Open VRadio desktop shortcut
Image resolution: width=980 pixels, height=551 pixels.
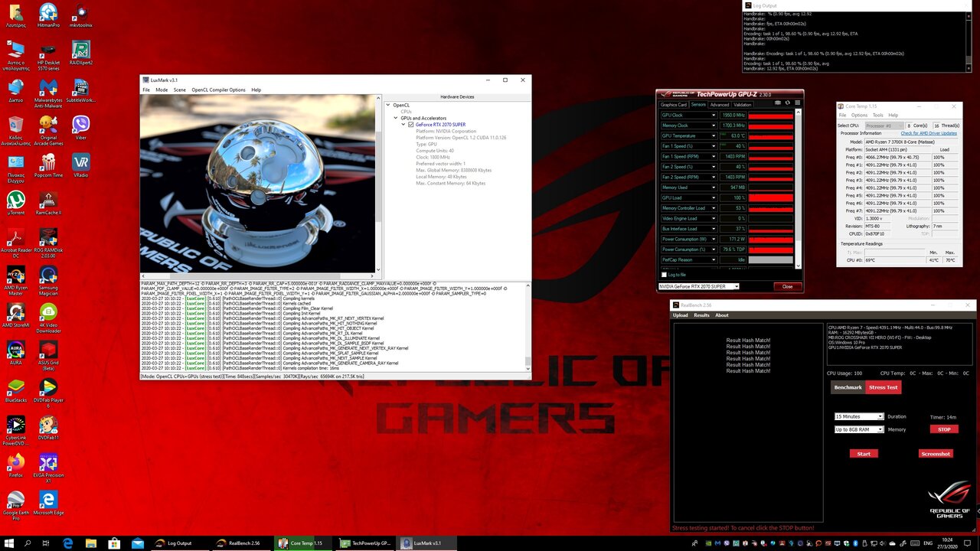tap(80, 165)
